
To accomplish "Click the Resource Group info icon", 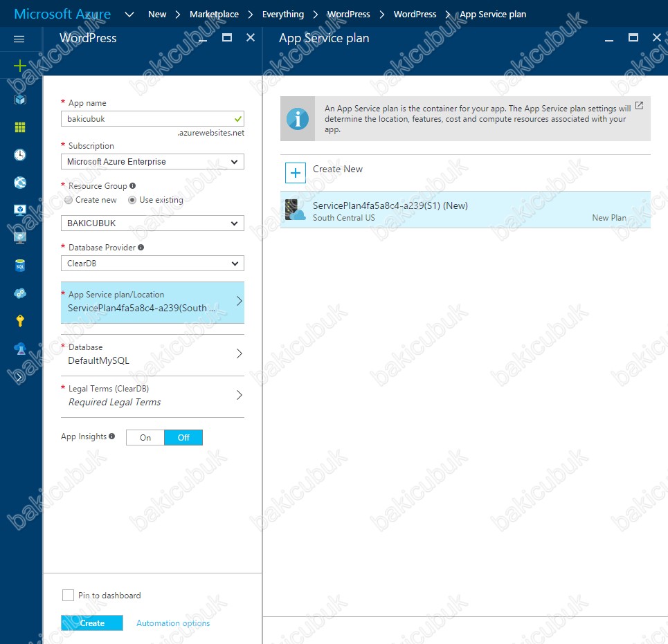I will point(132,185).
